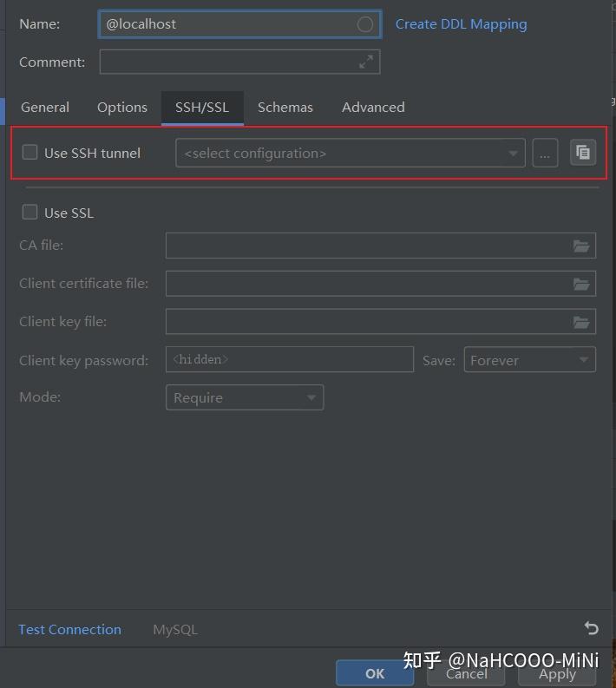Click the color circle in Name field

[365, 24]
